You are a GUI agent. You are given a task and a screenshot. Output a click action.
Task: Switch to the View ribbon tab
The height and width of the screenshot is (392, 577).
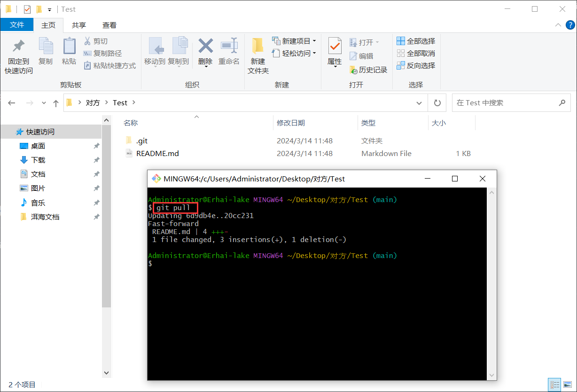[109, 25]
